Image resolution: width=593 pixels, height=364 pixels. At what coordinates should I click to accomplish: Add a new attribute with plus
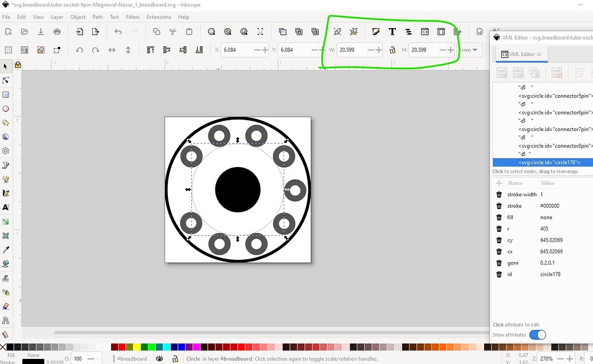(499, 183)
